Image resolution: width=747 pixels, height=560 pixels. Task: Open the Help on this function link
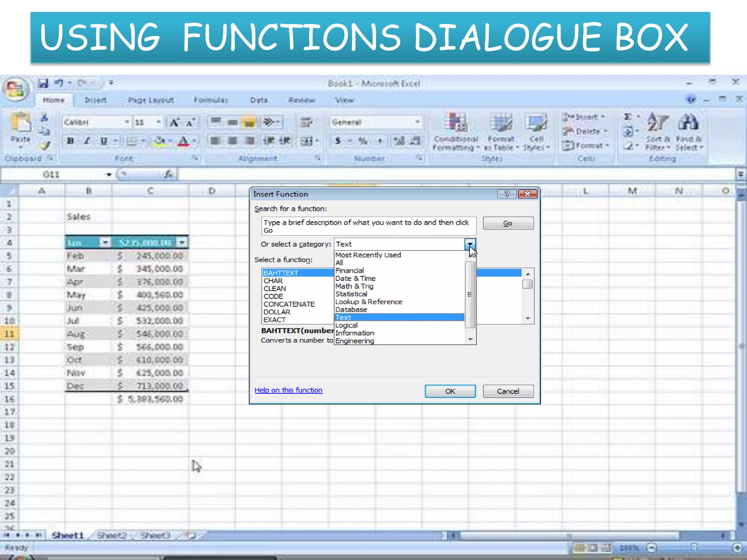[x=288, y=390]
